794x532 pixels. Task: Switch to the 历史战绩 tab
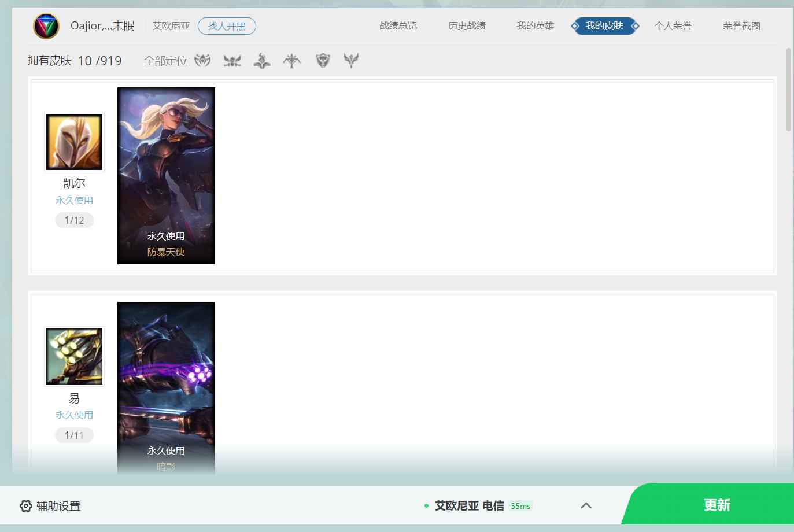467,26
